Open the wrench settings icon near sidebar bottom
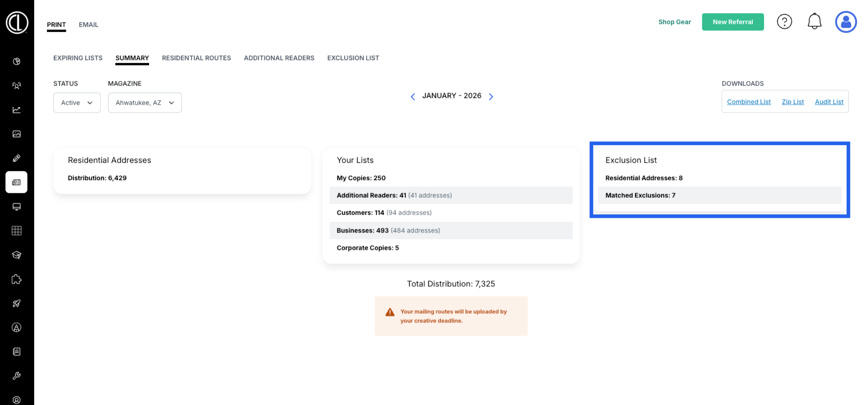 [17, 375]
